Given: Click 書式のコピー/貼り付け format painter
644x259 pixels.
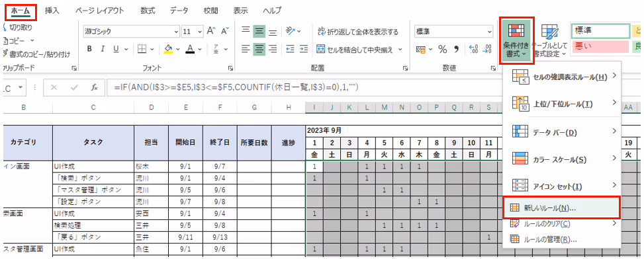Looking at the screenshot, I should tap(36, 54).
